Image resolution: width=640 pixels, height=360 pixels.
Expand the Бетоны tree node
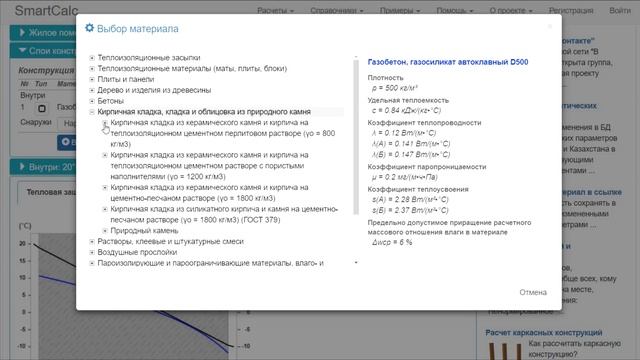pos(92,101)
